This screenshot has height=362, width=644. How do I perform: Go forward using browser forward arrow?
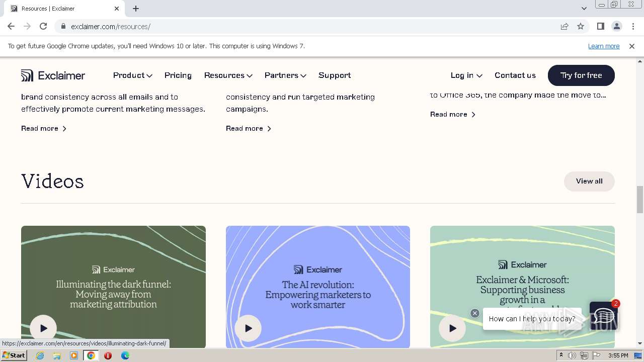click(x=27, y=26)
